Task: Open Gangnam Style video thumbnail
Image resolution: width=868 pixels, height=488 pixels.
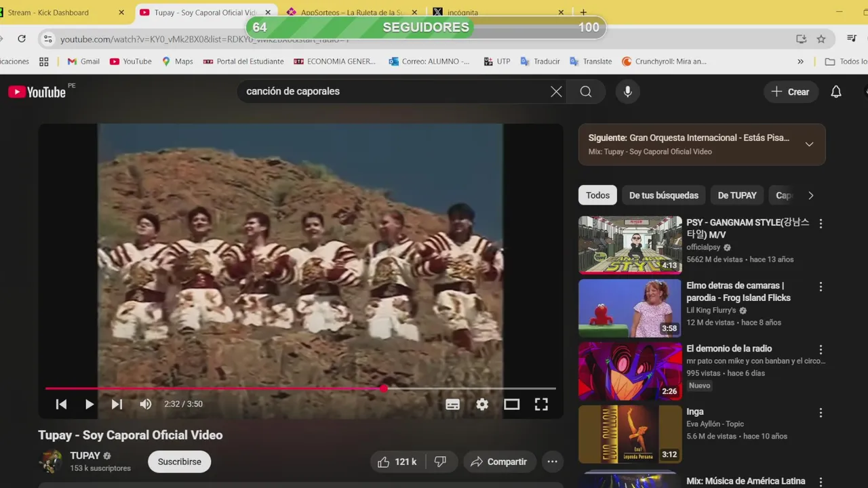Action: [x=630, y=245]
